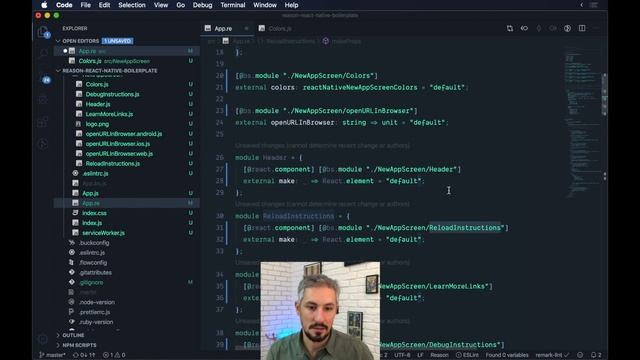Collapse the Open Editors section
This screenshot has height=360, width=640.
(80, 41)
